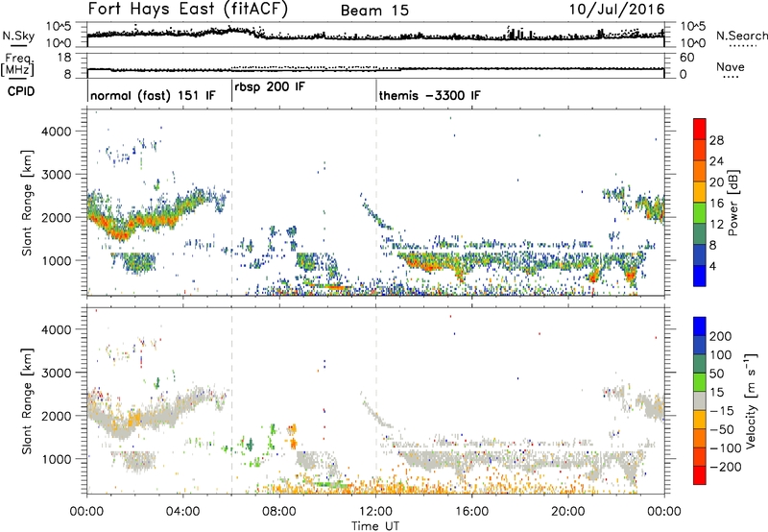Pick the red top of the Power colorbar
The width and height of the screenshot is (768, 532).
coord(700,129)
